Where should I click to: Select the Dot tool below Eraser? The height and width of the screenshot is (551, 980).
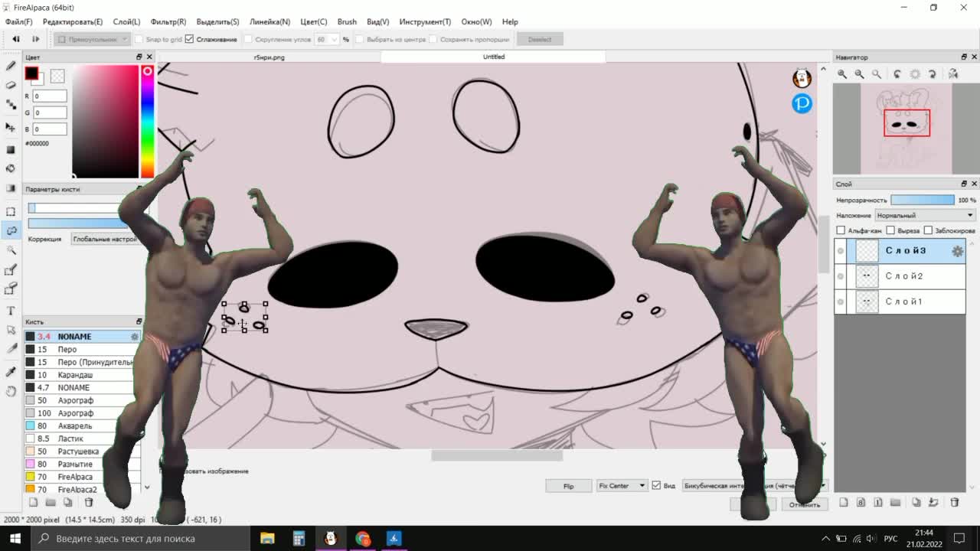click(11, 105)
